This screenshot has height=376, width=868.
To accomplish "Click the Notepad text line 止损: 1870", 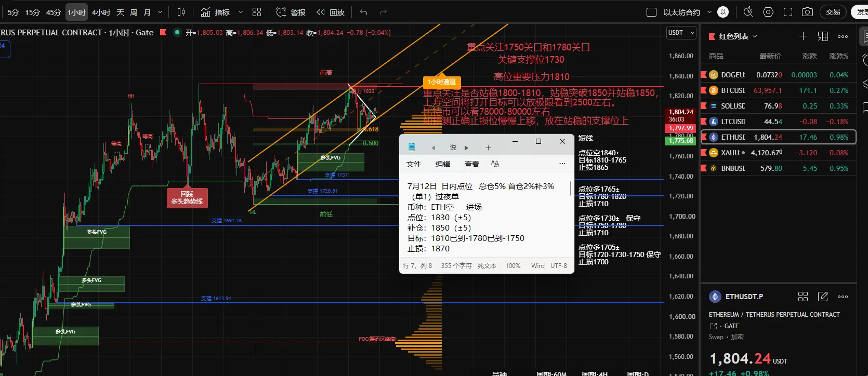I will (x=429, y=249).
